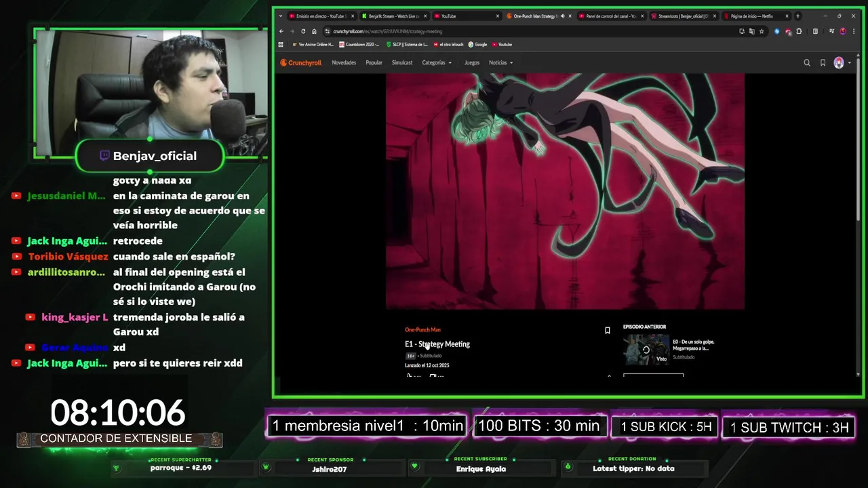This screenshot has height=488, width=868.
Task: Open the browser home page icon
Action: point(314,31)
